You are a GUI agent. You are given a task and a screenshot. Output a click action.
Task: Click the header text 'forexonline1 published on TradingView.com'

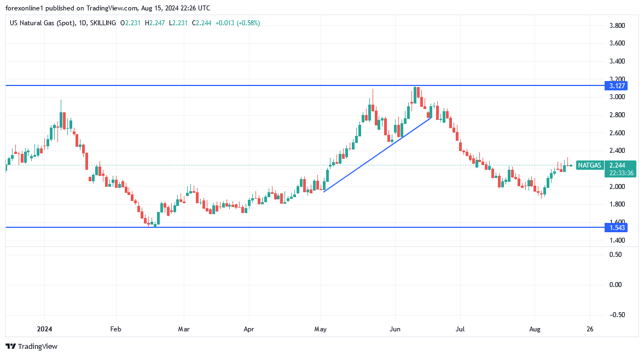(71, 8)
